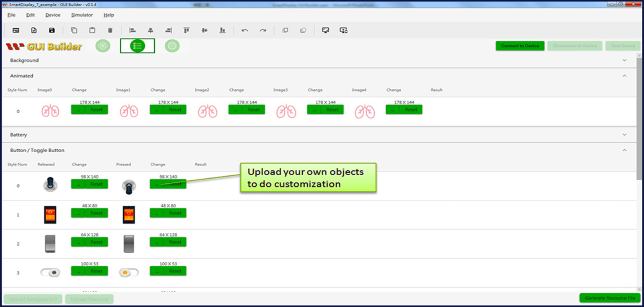Open the Simulator menu
Viewport: 644px width, 307px height.
click(81, 15)
